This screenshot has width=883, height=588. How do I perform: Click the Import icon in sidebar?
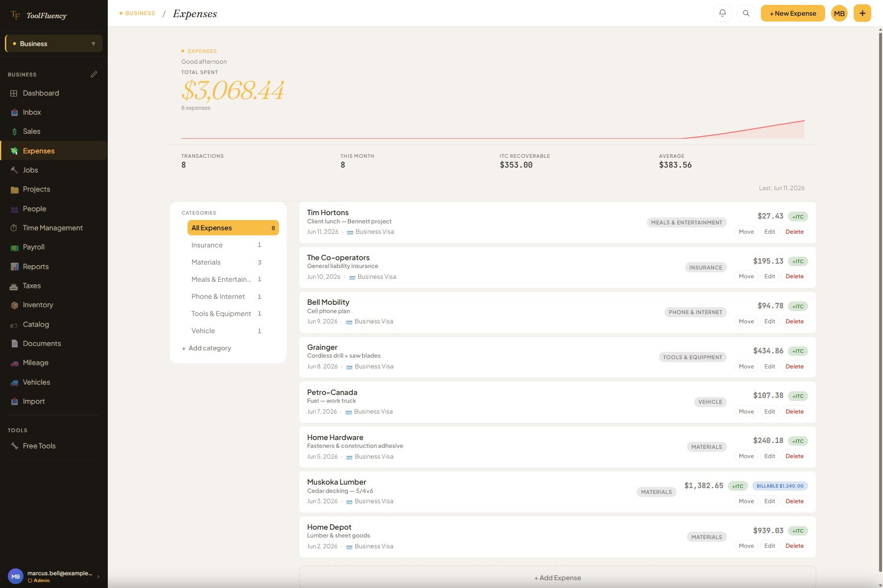[x=14, y=401]
